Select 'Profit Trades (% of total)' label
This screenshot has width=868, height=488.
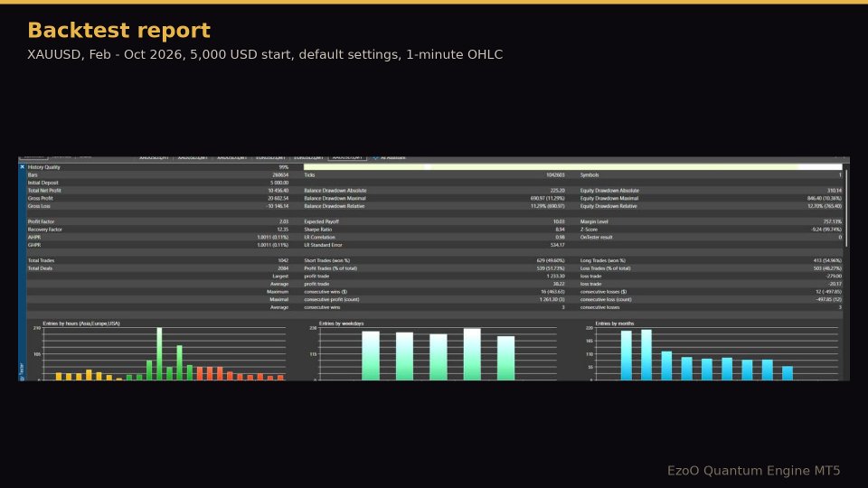[x=331, y=267]
